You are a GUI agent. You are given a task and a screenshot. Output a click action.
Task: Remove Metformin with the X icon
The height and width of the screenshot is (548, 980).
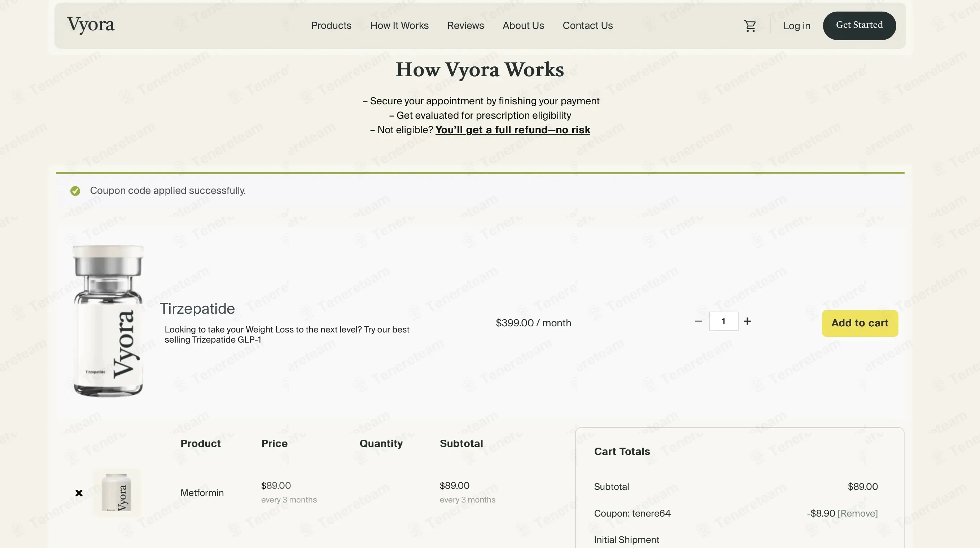coord(79,493)
